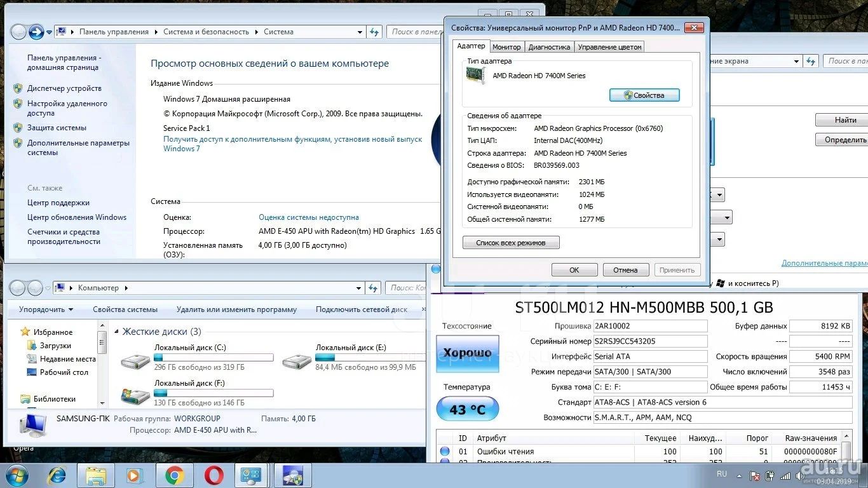Viewport: 868px width, 488px height.
Task: Switch to the Diagnostics tab
Action: (549, 47)
